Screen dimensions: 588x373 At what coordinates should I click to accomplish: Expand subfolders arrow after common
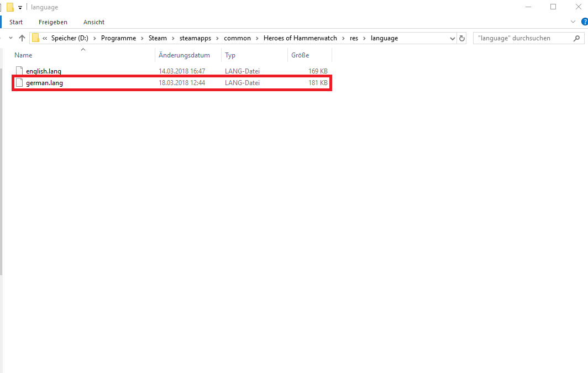tap(258, 38)
